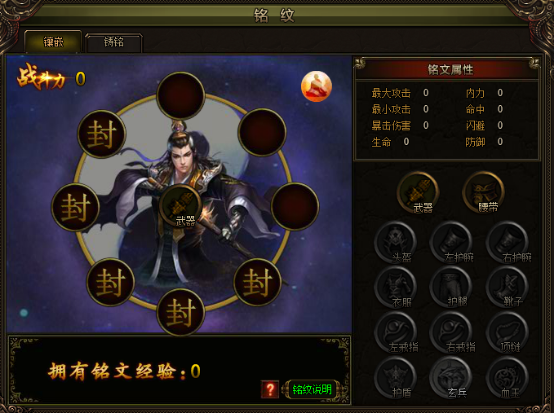Pick the 项链 necklace slot
The width and height of the screenshot is (554, 414).
tap(507, 332)
